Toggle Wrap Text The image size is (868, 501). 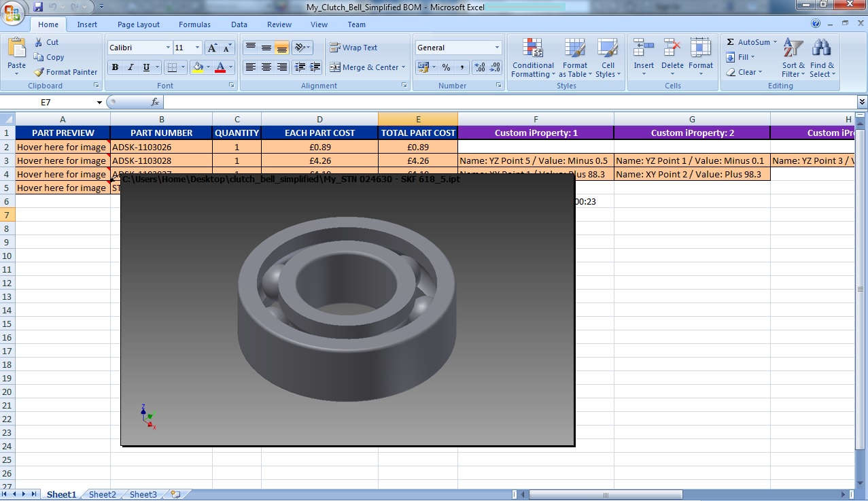[353, 48]
